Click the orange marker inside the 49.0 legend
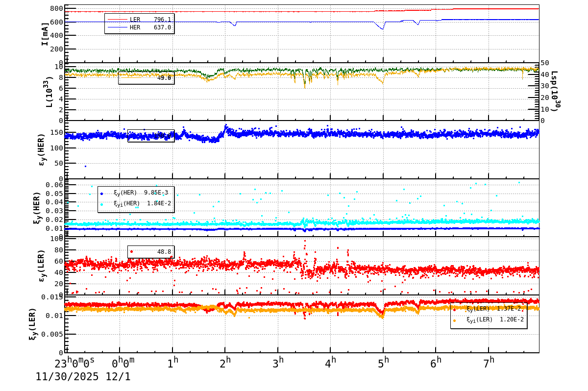 click(130, 77)
